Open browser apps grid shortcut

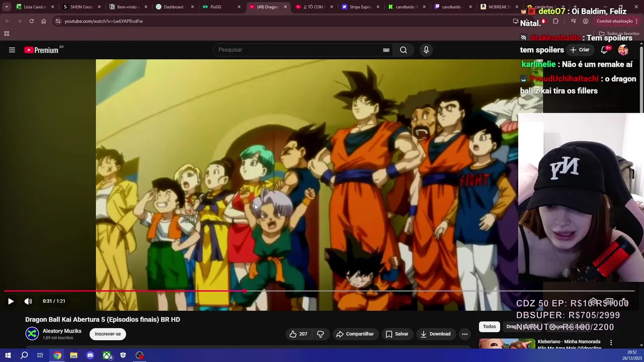7,34
